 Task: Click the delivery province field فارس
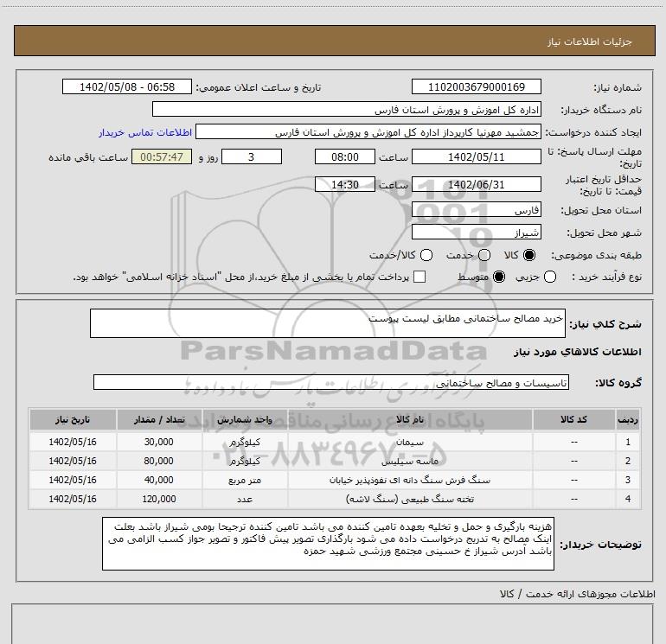(x=476, y=209)
